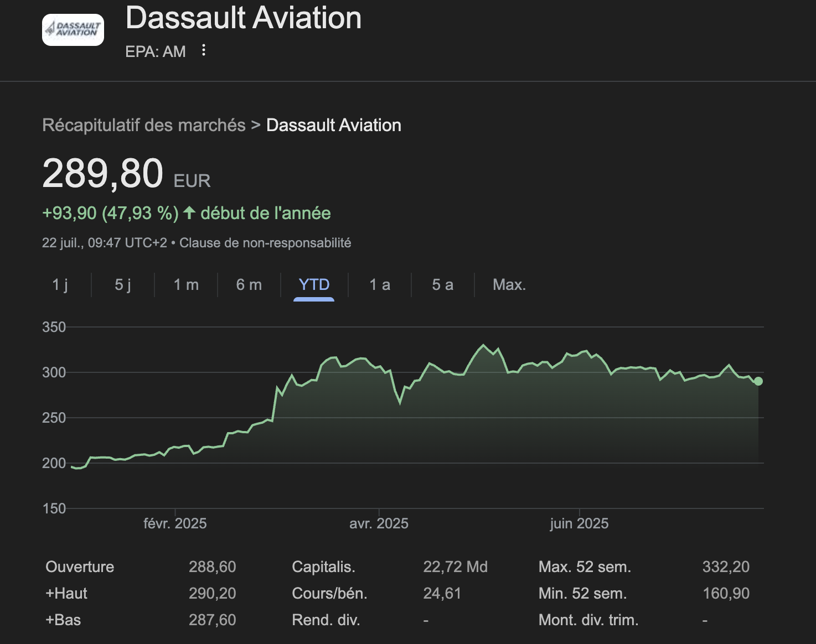Click the Min. 52 sem. label
The width and height of the screenshot is (816, 644).
(x=582, y=593)
